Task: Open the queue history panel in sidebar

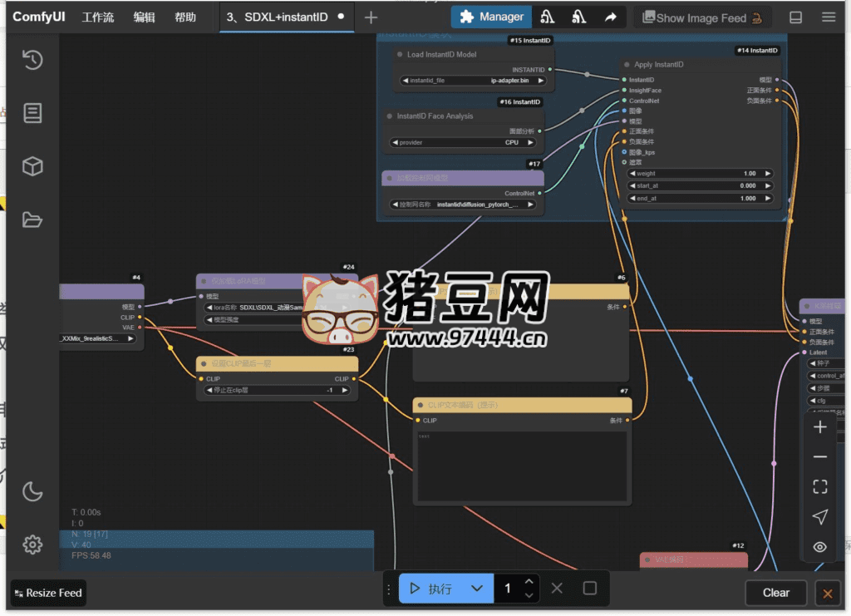Action: [32, 60]
